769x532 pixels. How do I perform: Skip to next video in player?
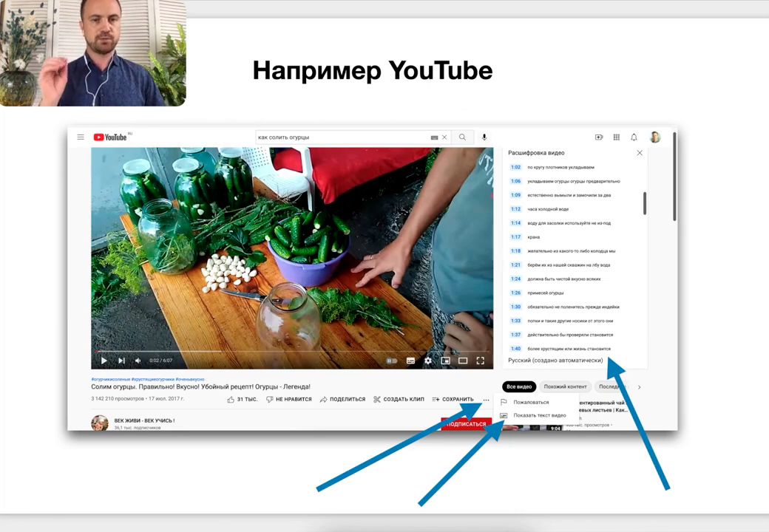121,361
